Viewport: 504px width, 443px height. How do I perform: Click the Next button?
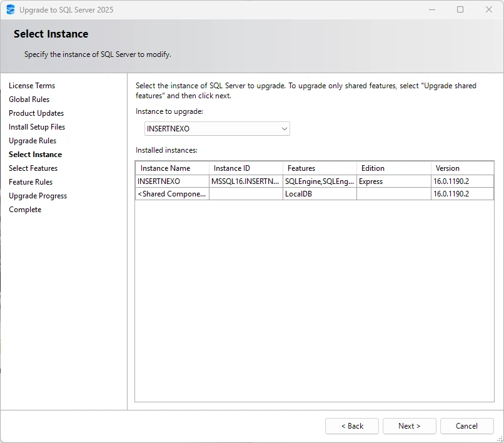coord(409,426)
